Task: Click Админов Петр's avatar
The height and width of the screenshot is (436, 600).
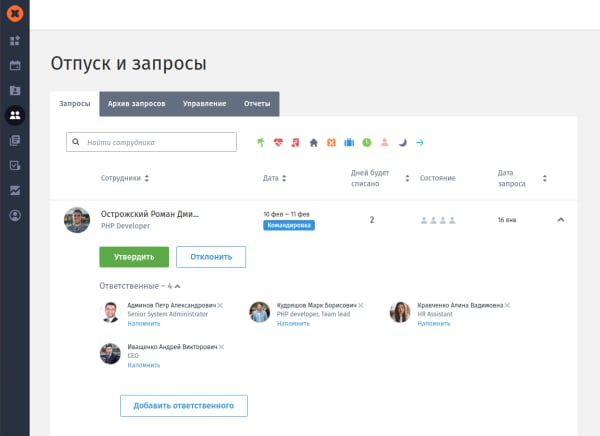Action: click(x=110, y=312)
